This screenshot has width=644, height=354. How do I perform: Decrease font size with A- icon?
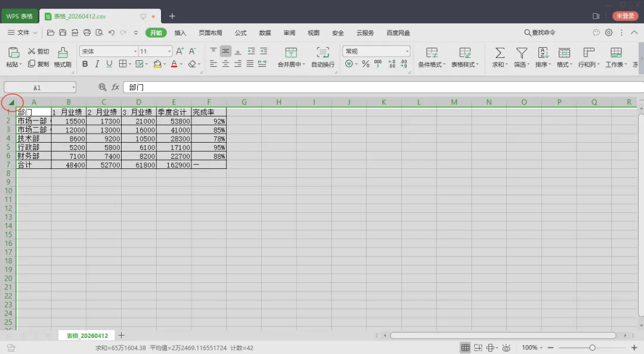pos(192,51)
